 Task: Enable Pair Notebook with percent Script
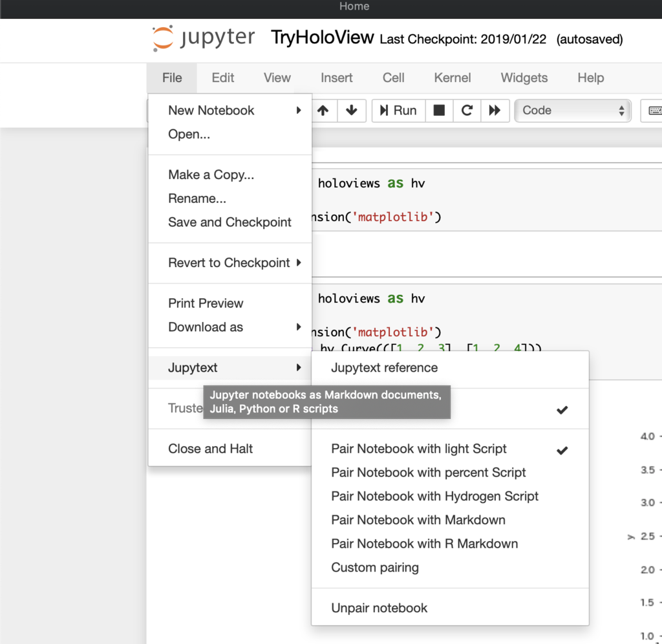click(x=428, y=473)
